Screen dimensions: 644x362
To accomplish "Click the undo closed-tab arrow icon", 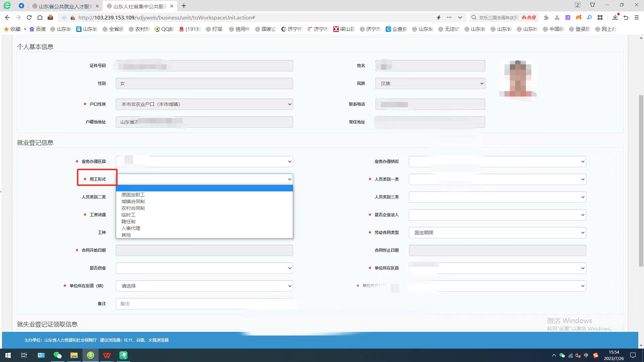I will [626, 17].
